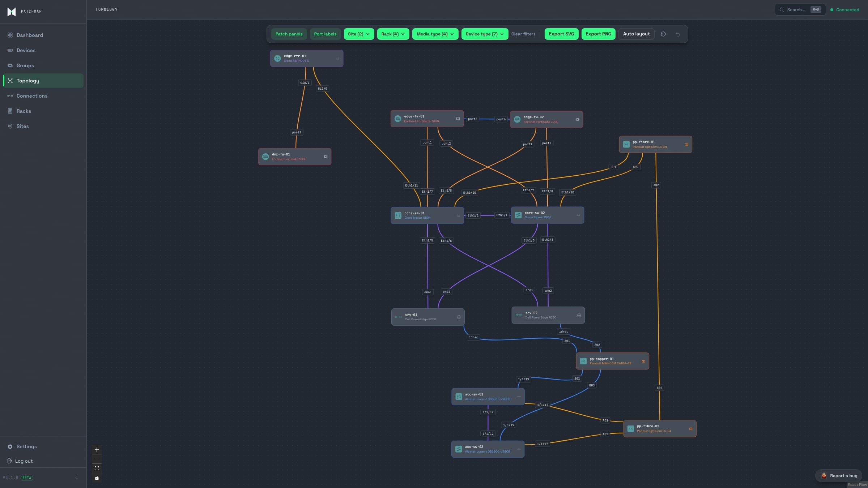Click the Eth1/11 port label
This screenshot has height=488, width=868.
pyautogui.click(x=412, y=185)
